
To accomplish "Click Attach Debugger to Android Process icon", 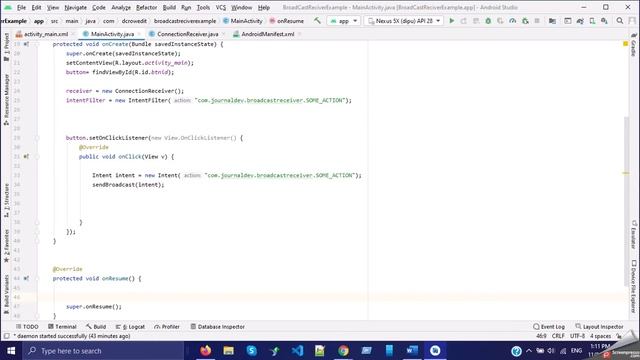I will click(525, 20).
